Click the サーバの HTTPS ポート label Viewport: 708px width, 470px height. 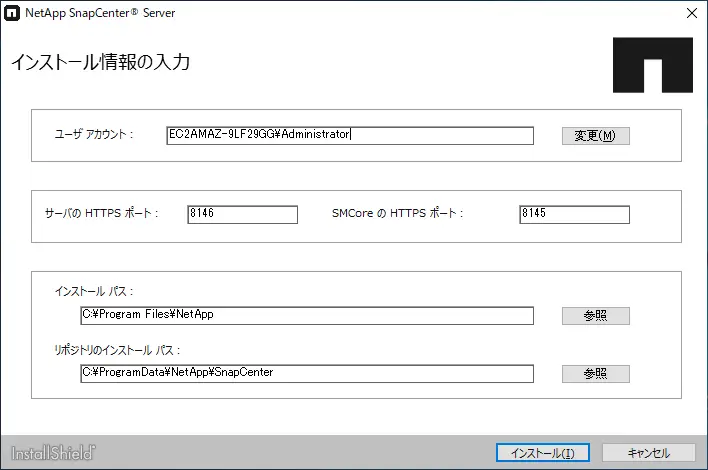tap(101, 213)
